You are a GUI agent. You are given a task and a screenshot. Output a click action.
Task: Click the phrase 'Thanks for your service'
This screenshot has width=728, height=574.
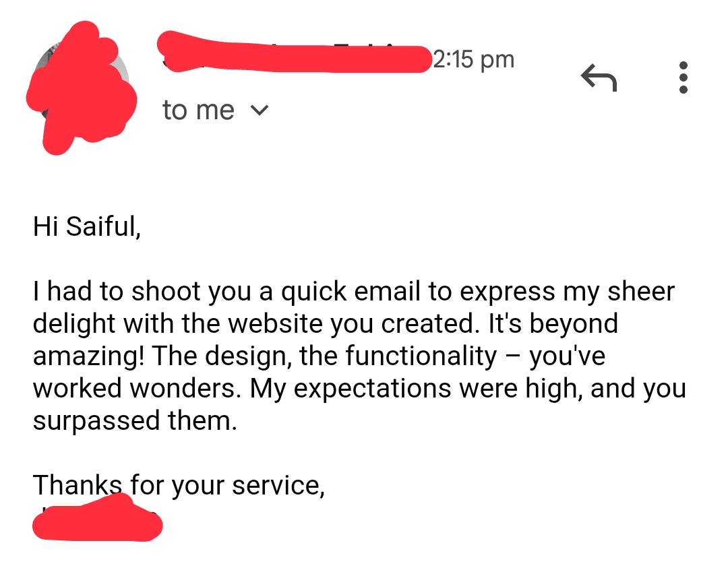pos(179,484)
